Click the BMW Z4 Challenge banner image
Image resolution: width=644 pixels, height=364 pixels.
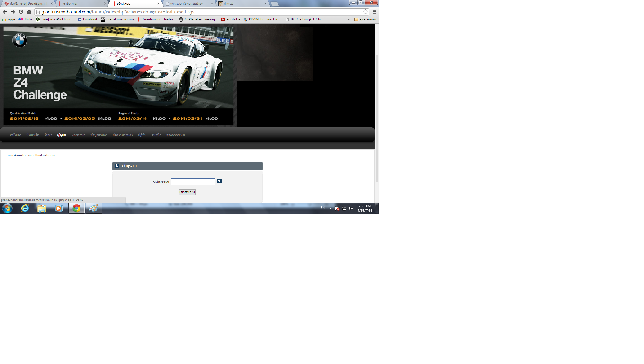pos(119,75)
